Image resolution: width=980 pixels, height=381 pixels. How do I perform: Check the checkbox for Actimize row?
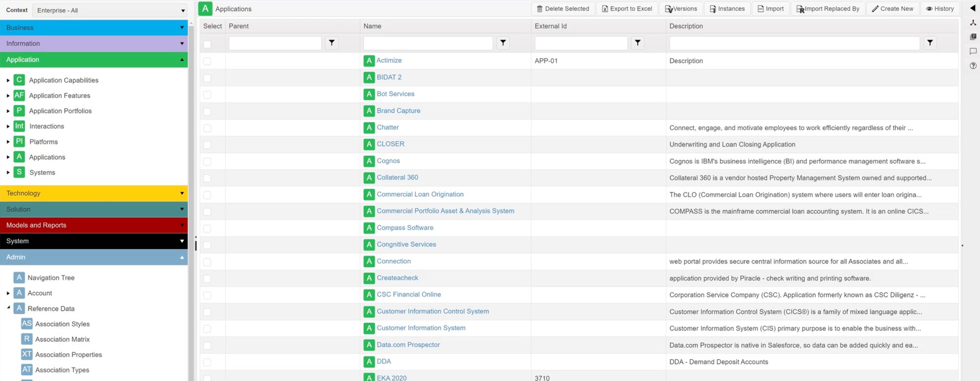pos(207,61)
